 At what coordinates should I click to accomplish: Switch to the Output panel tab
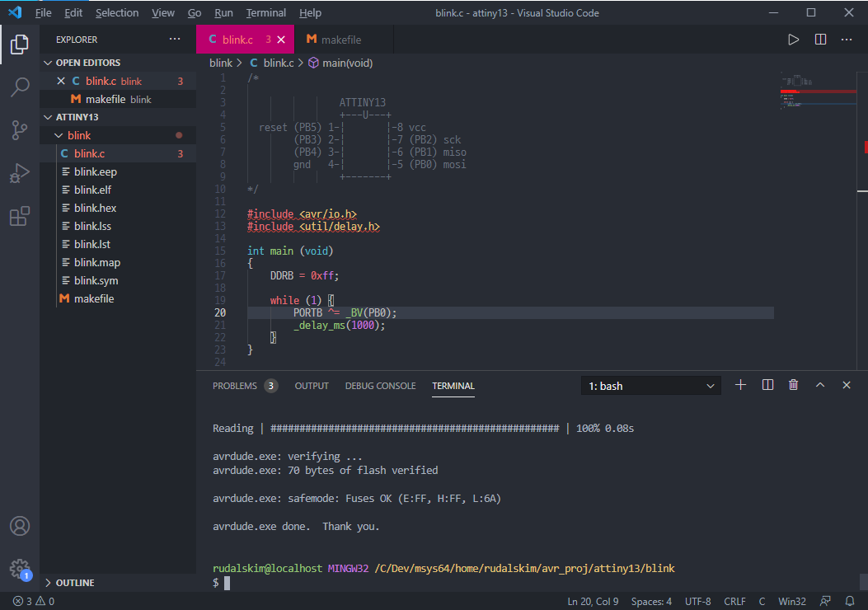312,386
